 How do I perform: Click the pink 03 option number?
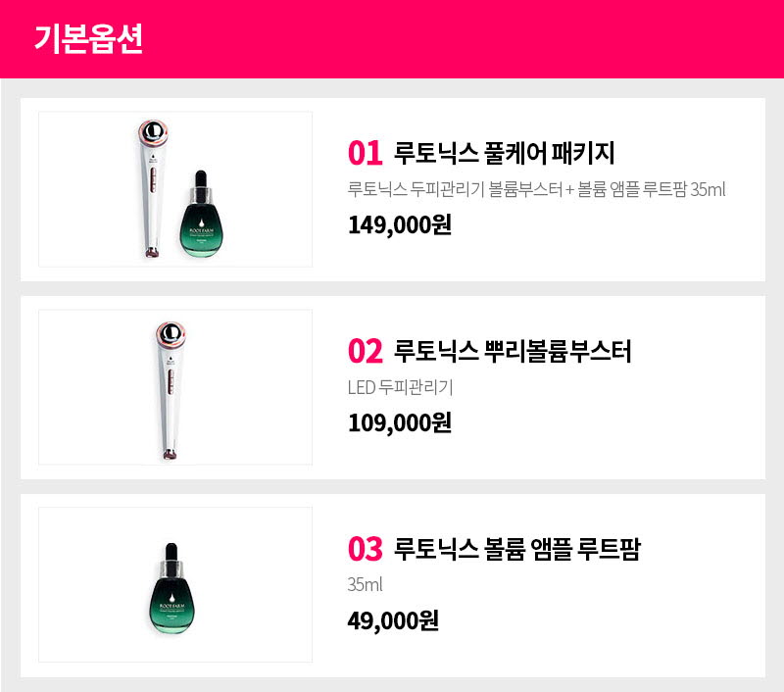coord(365,549)
